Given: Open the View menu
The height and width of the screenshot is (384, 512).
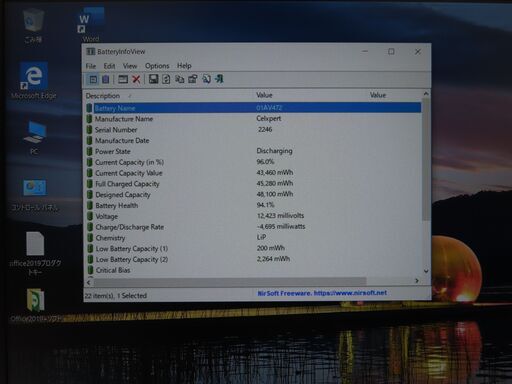Looking at the screenshot, I should point(130,66).
